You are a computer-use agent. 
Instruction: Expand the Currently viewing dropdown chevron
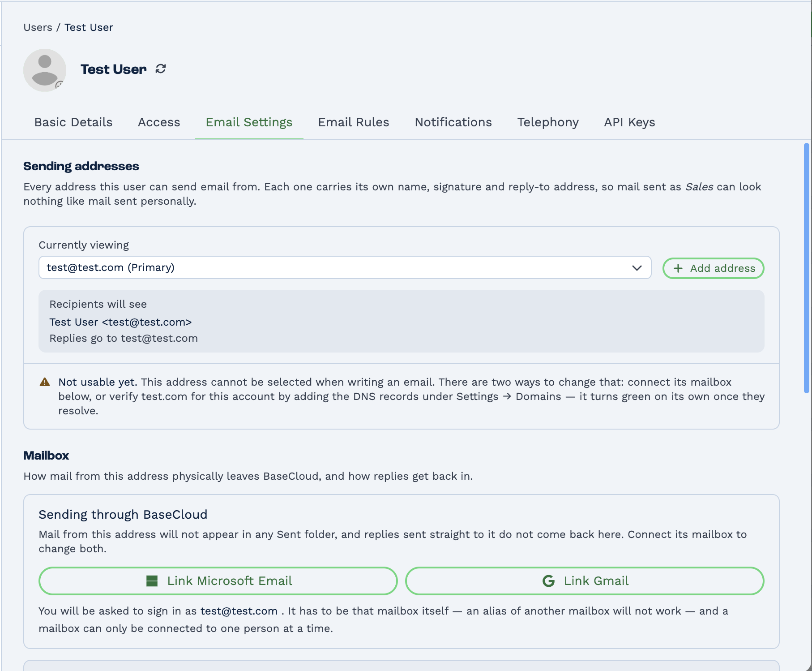(637, 268)
